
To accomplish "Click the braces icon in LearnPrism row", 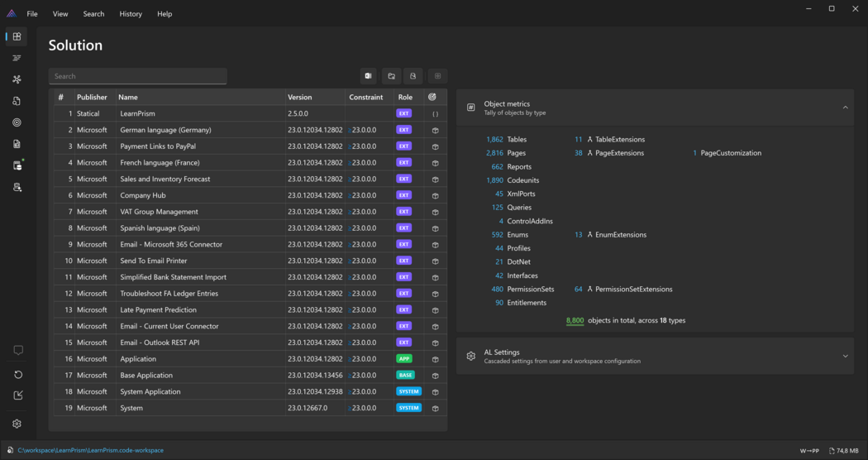I will [x=436, y=113].
